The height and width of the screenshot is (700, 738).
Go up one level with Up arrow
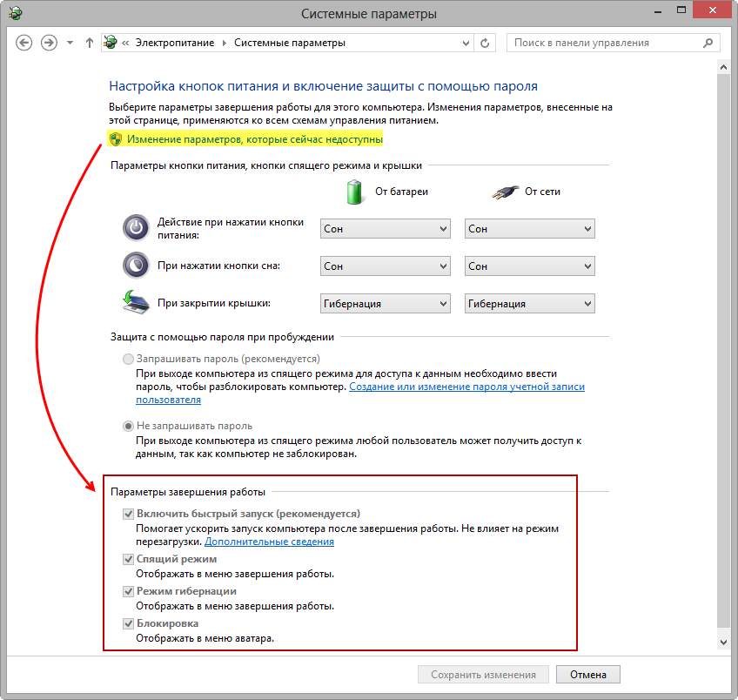coord(90,43)
